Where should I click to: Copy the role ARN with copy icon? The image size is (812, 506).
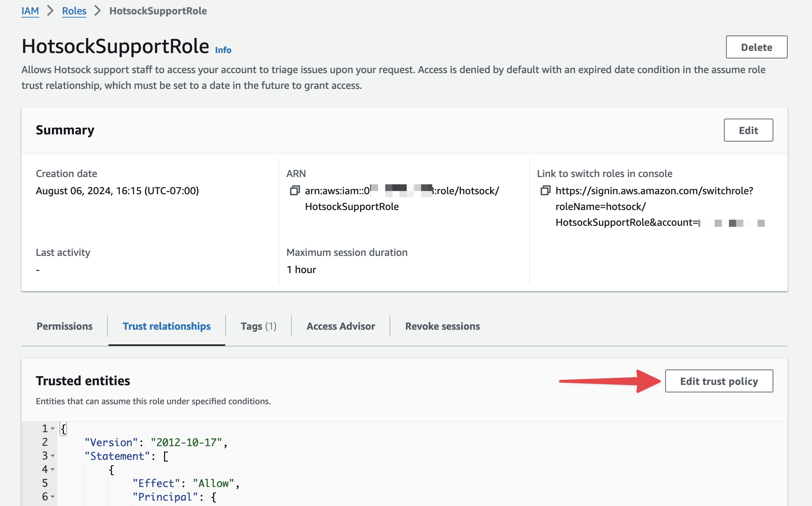click(x=295, y=190)
